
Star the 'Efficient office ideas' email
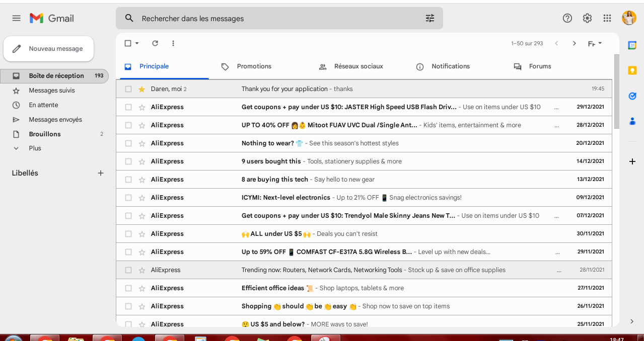(x=142, y=288)
